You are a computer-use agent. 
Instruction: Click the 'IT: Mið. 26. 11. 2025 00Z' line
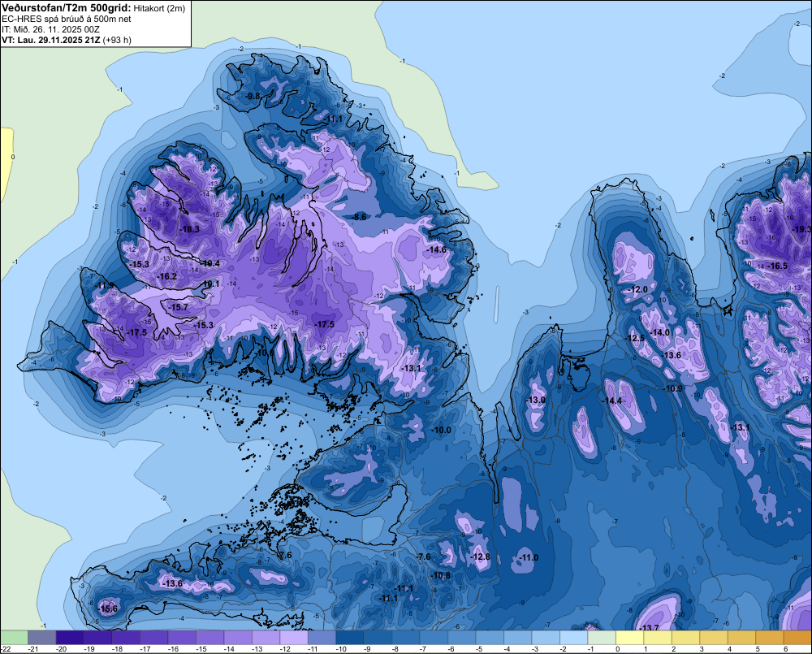(50, 29)
